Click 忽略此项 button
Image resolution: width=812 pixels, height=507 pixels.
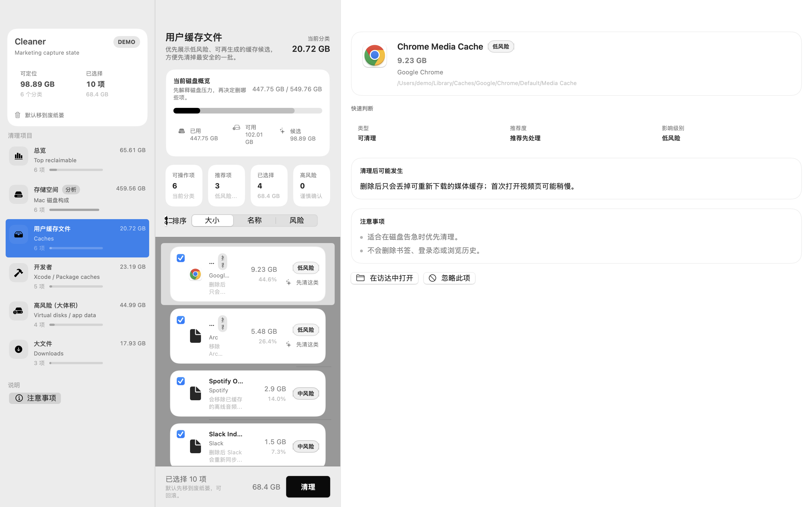click(x=449, y=278)
